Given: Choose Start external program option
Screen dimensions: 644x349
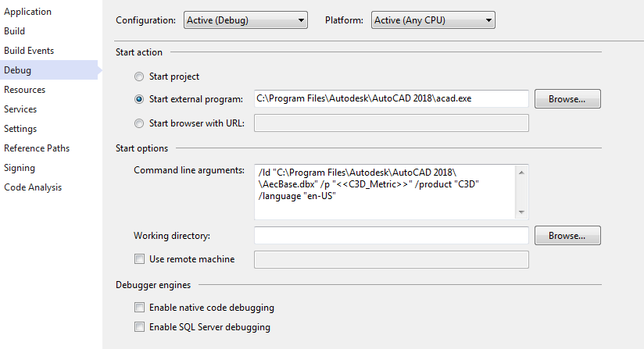Looking at the screenshot, I should (139, 99).
